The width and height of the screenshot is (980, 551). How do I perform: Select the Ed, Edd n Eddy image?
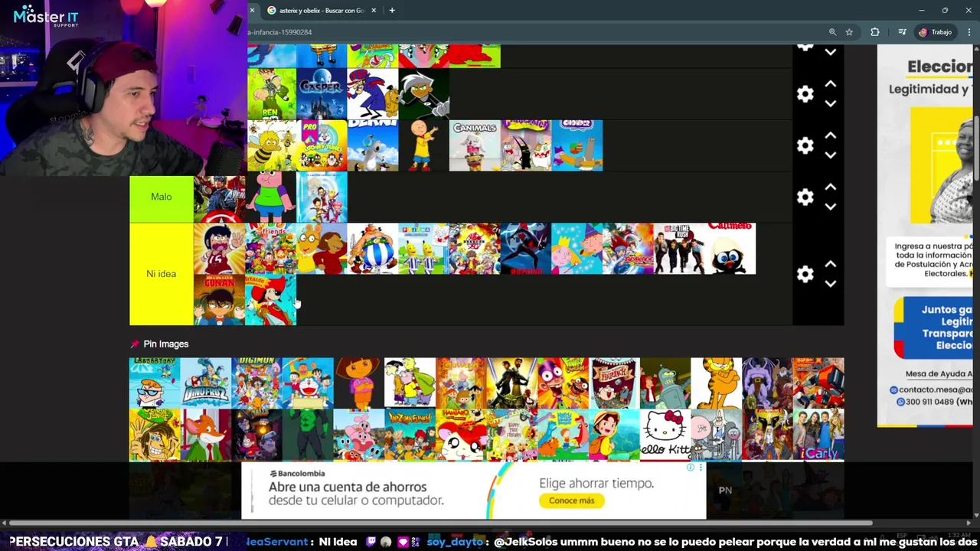click(410, 383)
